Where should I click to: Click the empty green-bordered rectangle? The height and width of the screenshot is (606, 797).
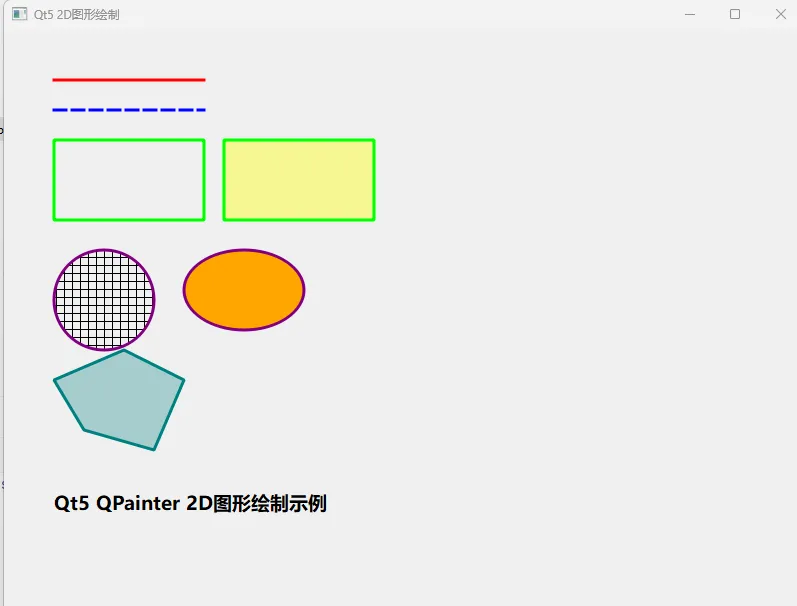tap(129, 180)
